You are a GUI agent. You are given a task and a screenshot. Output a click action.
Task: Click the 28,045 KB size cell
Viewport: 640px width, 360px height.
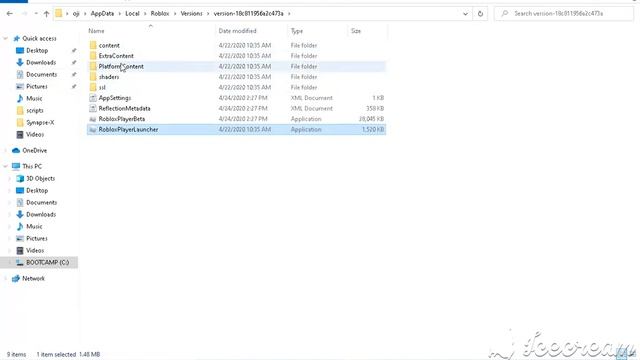[371, 119]
